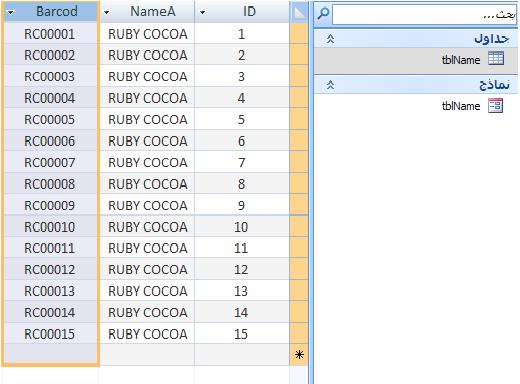
Task: Click empty ID cell in new record row
Action: point(242,354)
